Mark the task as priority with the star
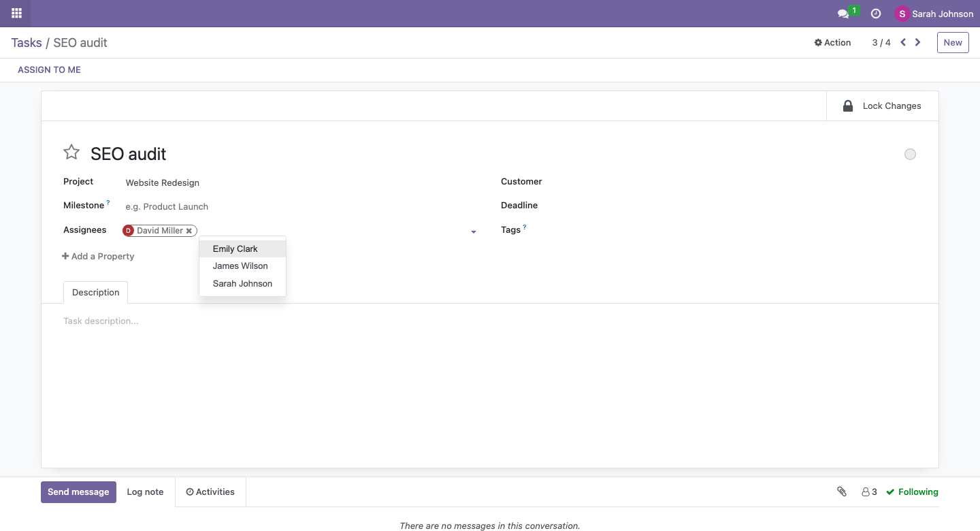The height and width of the screenshot is (531, 980). (x=71, y=152)
